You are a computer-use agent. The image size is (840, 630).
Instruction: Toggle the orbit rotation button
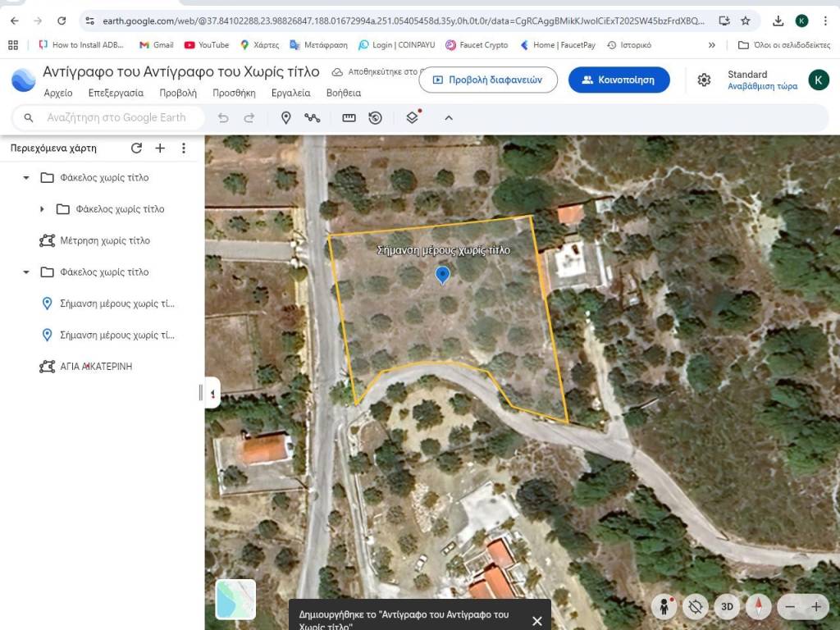pos(696,607)
